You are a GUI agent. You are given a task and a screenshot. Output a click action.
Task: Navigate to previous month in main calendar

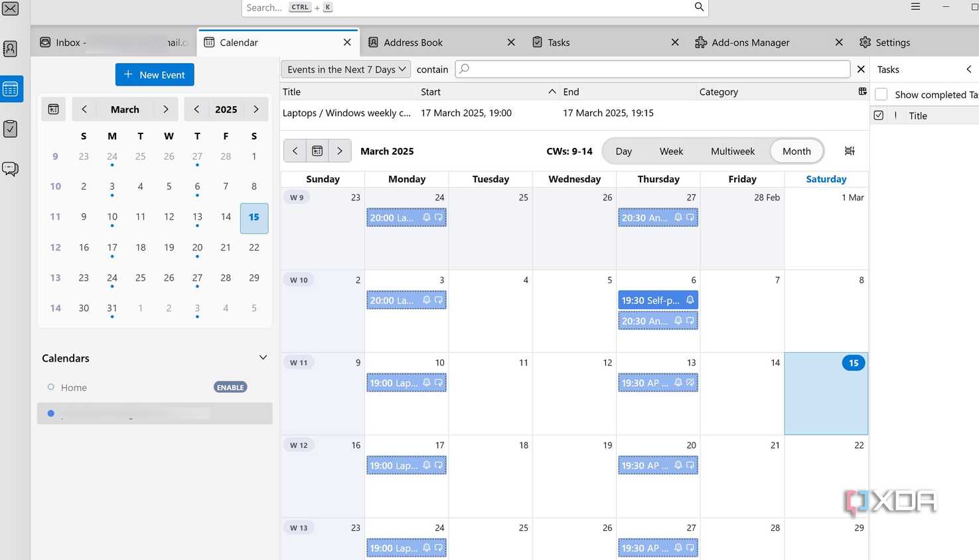pos(295,151)
